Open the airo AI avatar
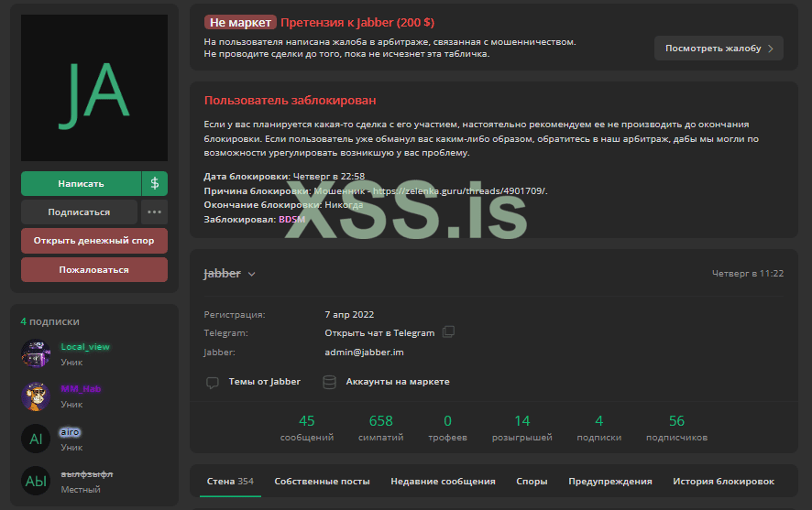The image size is (812, 510). pos(36,439)
